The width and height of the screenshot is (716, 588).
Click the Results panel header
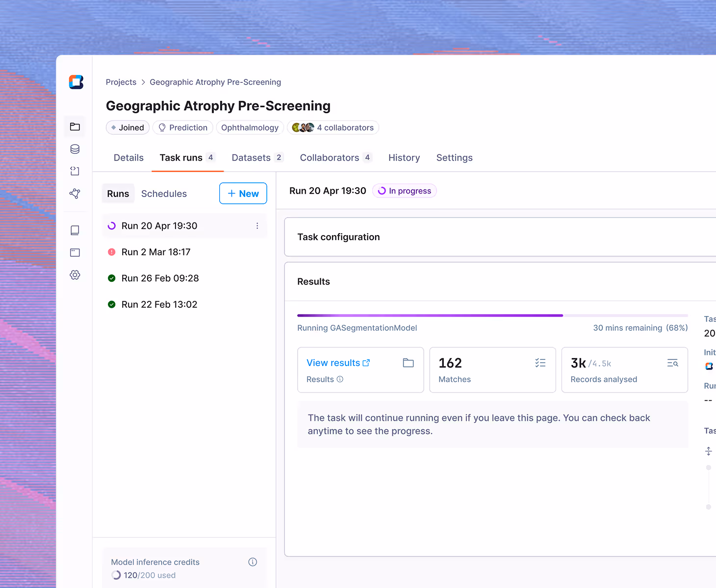coord(500,282)
